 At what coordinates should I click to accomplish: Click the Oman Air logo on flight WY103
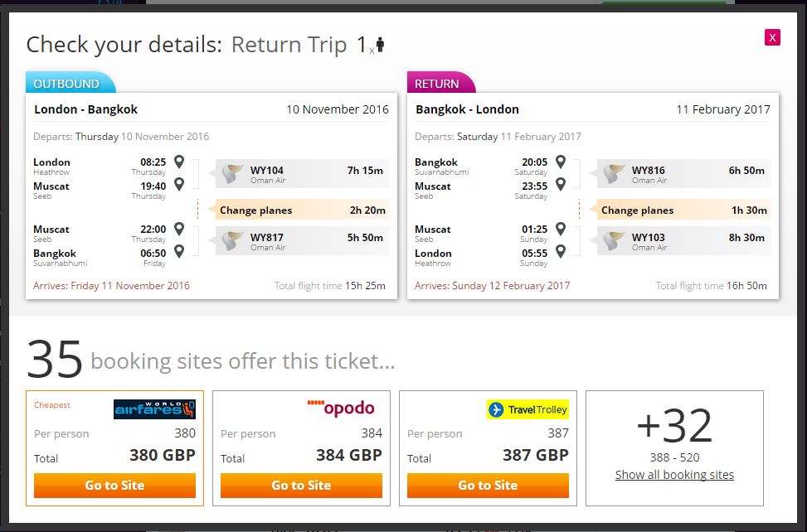tap(614, 241)
